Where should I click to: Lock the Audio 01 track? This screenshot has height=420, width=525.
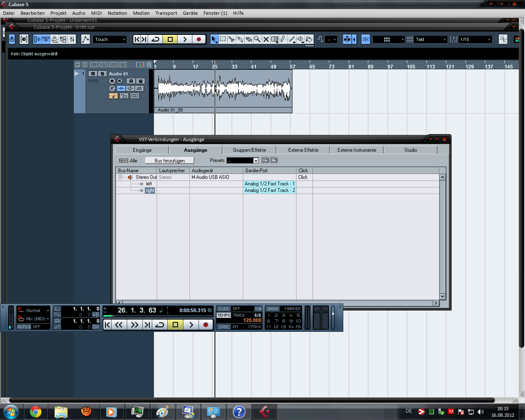point(124,96)
